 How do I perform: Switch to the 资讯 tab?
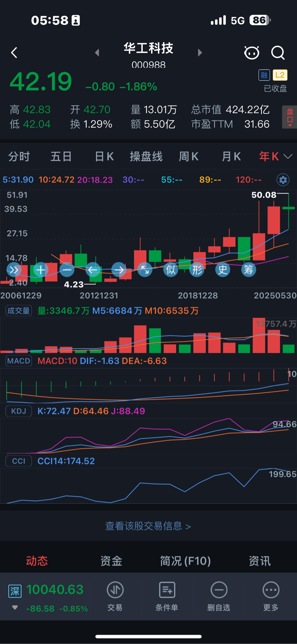pos(260,561)
